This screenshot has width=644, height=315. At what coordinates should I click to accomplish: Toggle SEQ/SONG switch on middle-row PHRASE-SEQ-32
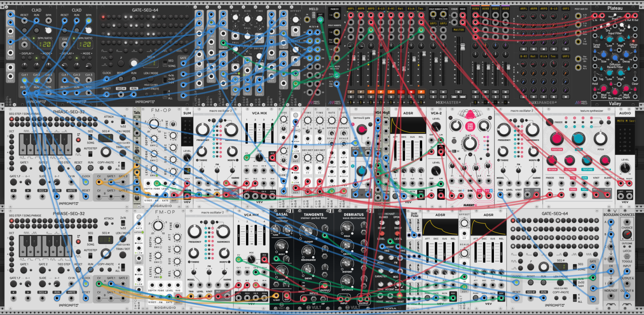click(90, 137)
